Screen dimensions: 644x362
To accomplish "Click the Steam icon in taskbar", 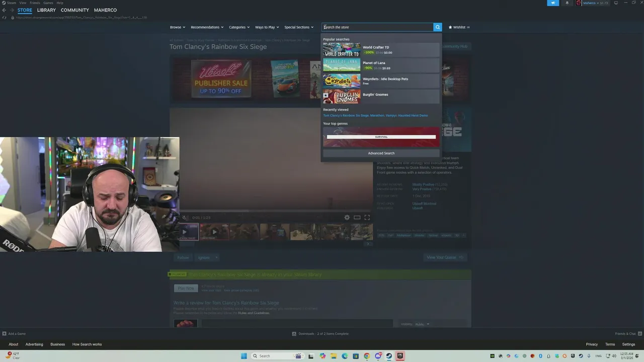I will click(x=389, y=356).
